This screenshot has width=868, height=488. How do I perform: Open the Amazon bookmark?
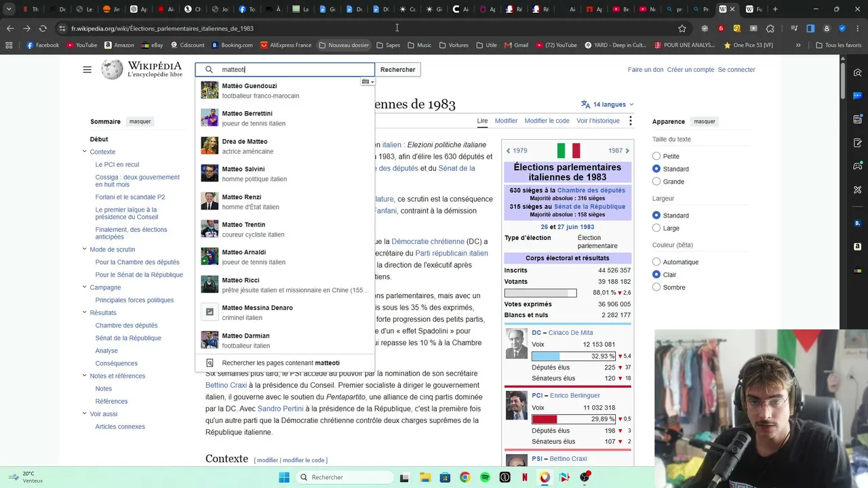pyautogui.click(x=119, y=45)
